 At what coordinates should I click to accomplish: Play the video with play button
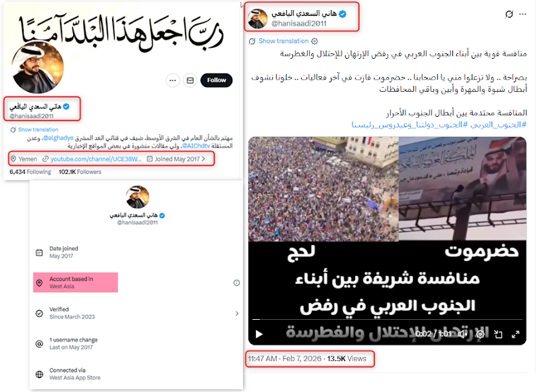(259, 334)
